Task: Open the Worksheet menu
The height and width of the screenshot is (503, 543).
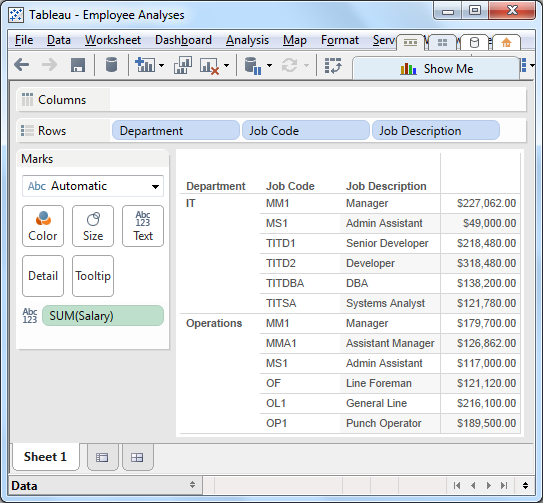Action: 113,40
